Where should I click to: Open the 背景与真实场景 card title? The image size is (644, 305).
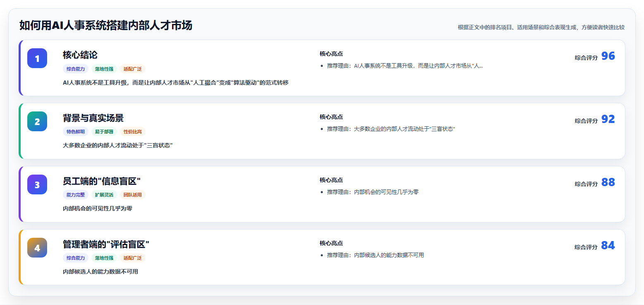pyautogui.click(x=93, y=118)
